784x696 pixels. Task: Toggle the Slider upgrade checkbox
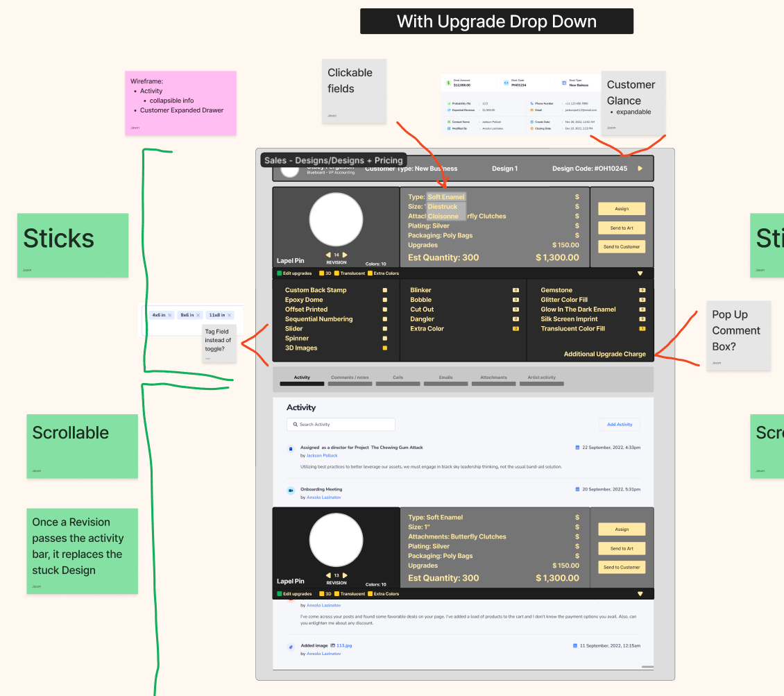click(x=385, y=329)
